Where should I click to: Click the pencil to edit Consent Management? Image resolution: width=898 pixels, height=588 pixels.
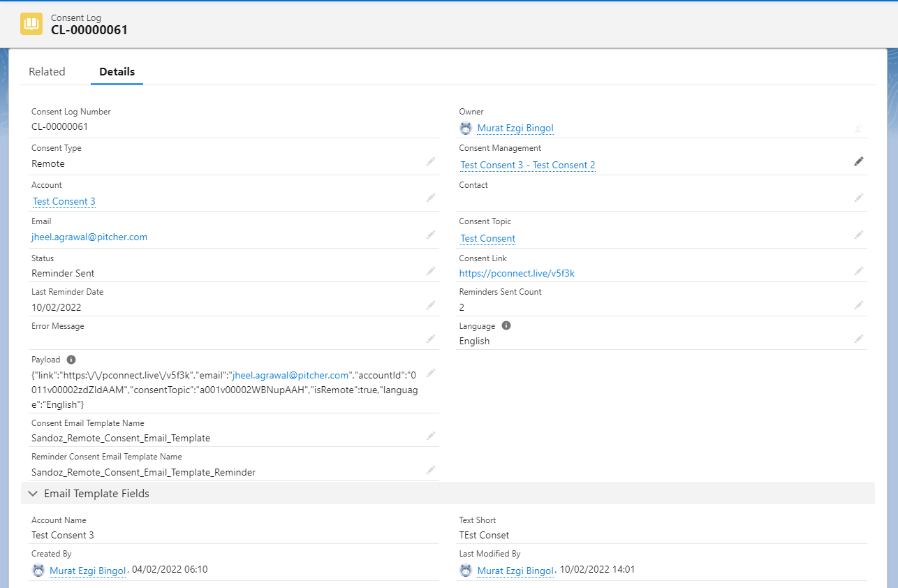pyautogui.click(x=859, y=161)
